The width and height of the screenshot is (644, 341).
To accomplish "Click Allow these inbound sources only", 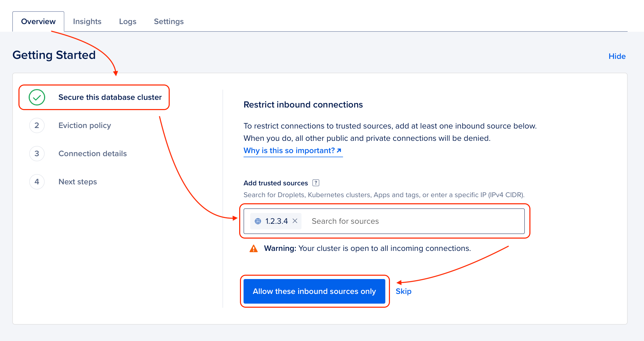I will pos(314,291).
